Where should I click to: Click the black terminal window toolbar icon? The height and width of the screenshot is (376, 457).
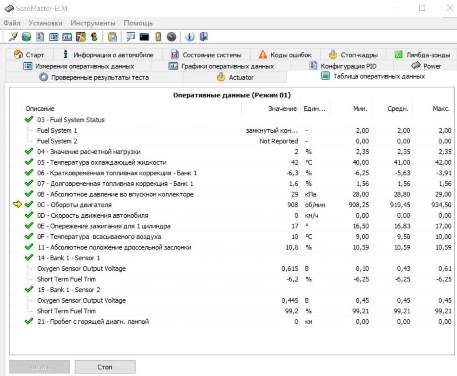click(144, 37)
